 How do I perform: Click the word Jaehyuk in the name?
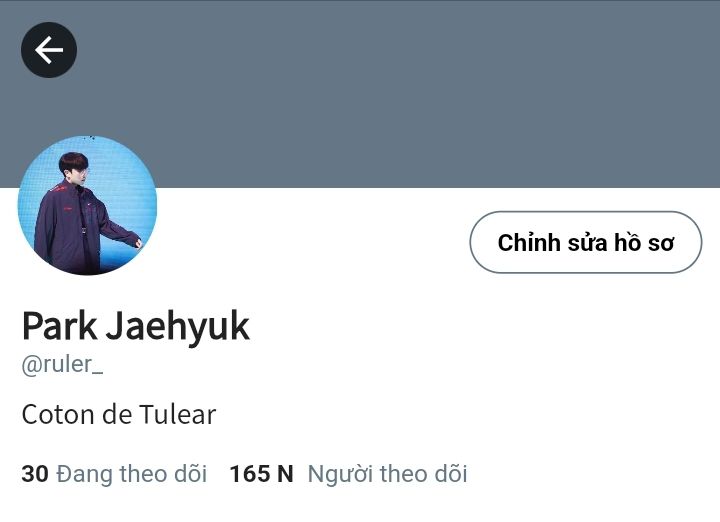(x=178, y=326)
